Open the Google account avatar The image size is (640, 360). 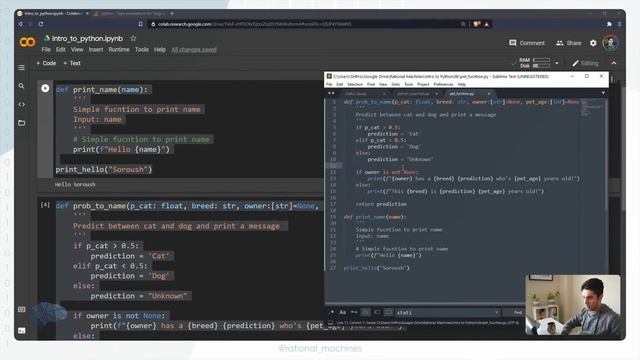pyautogui.click(x=611, y=43)
